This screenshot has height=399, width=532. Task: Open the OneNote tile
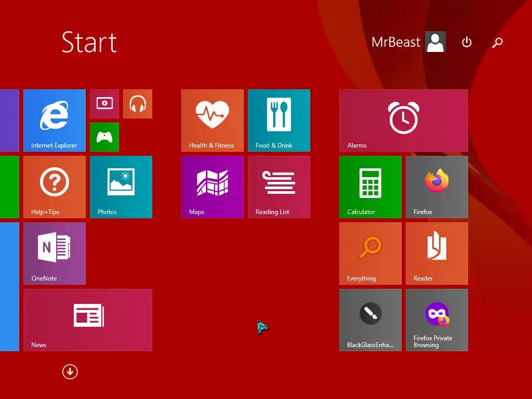tap(54, 254)
